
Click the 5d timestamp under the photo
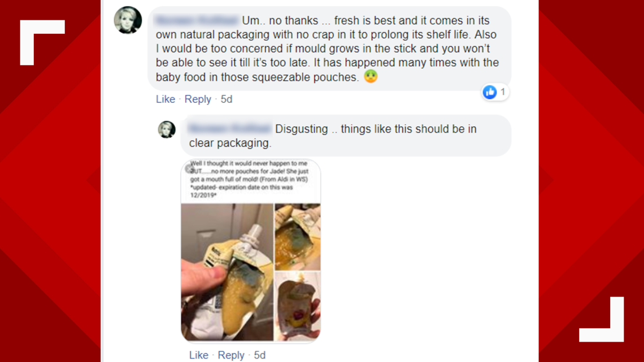[259, 355]
